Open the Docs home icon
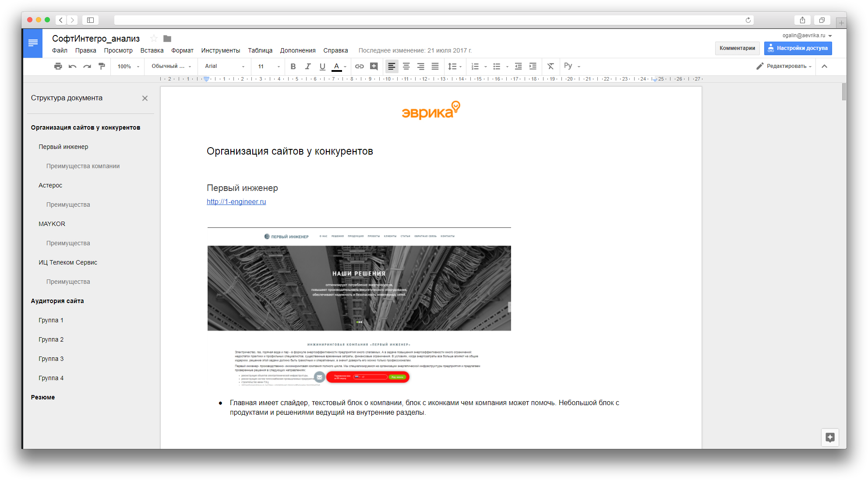This screenshot has height=480, width=868. 33,43
